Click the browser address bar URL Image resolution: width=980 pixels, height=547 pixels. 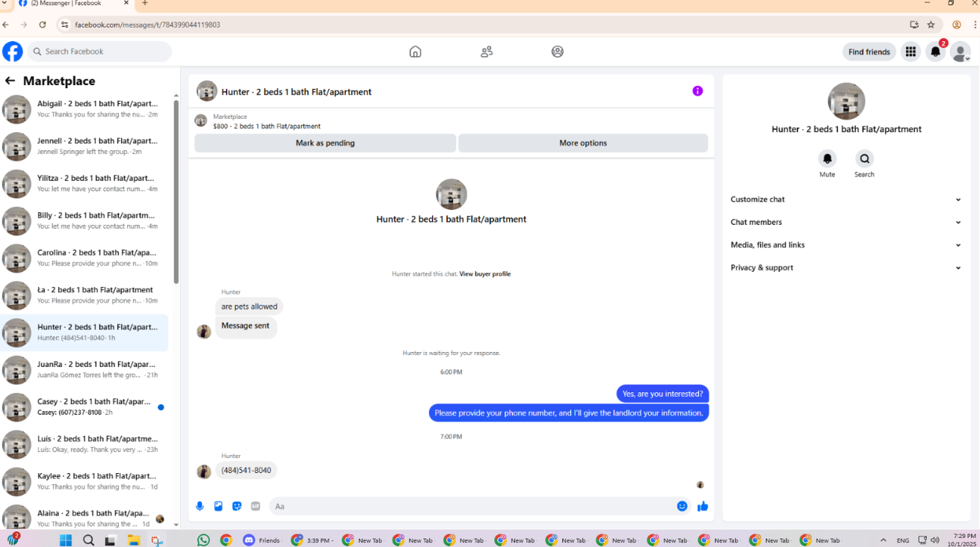[147, 25]
